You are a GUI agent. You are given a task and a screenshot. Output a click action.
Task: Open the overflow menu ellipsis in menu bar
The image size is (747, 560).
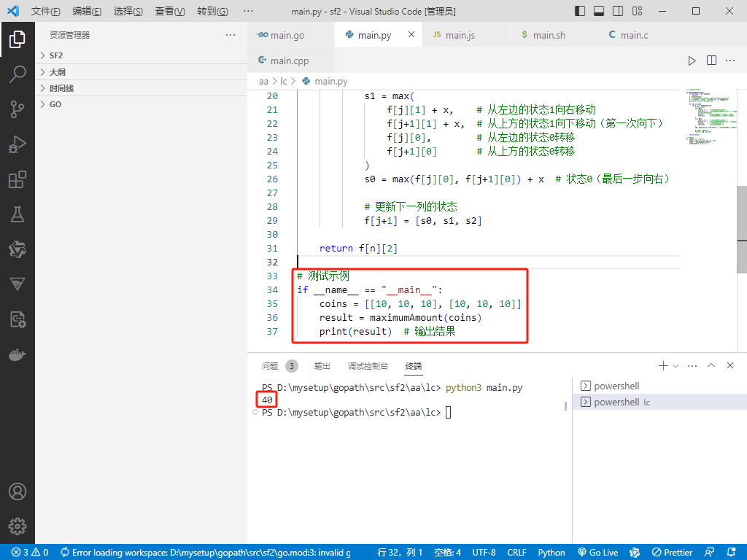pyautogui.click(x=248, y=11)
